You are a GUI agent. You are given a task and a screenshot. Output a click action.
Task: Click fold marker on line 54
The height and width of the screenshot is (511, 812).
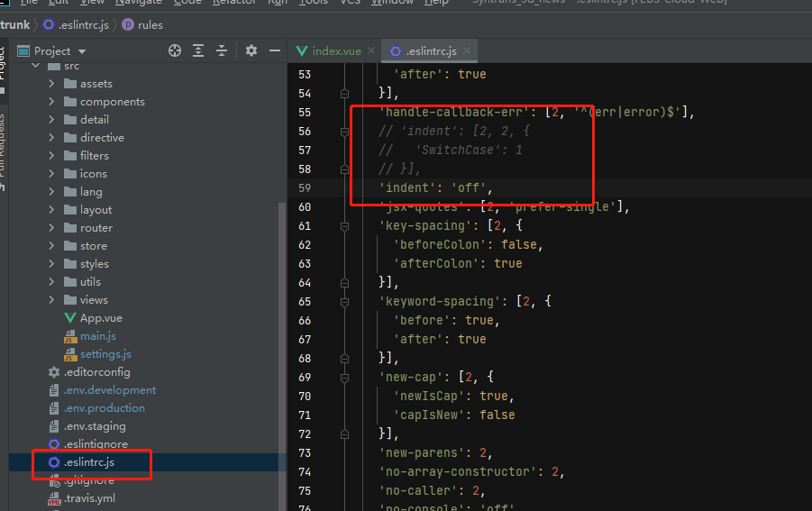pyautogui.click(x=344, y=94)
